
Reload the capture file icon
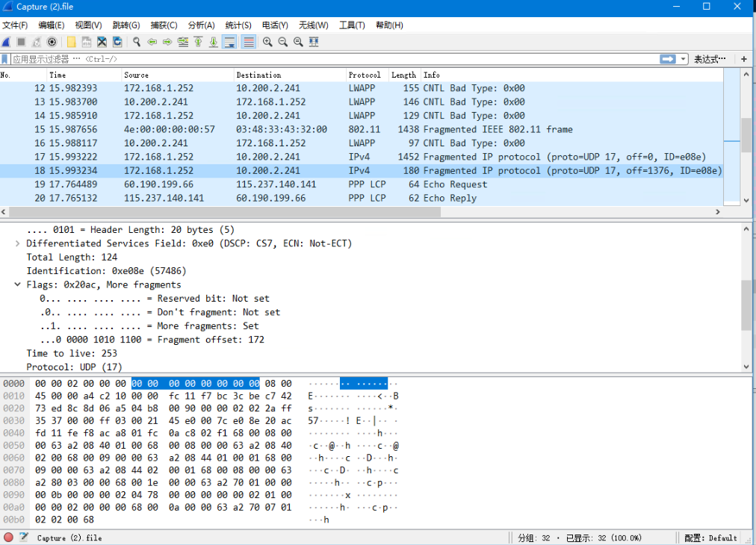pos(117,42)
